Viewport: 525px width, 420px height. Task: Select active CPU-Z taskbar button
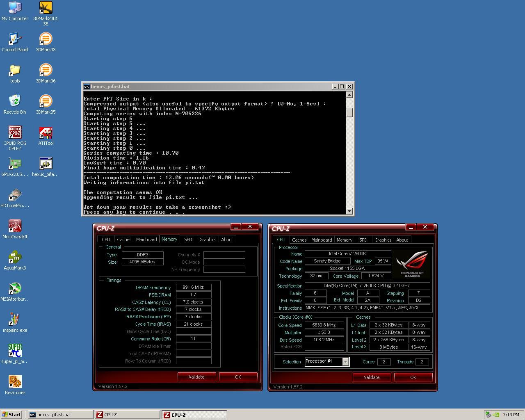(194, 415)
